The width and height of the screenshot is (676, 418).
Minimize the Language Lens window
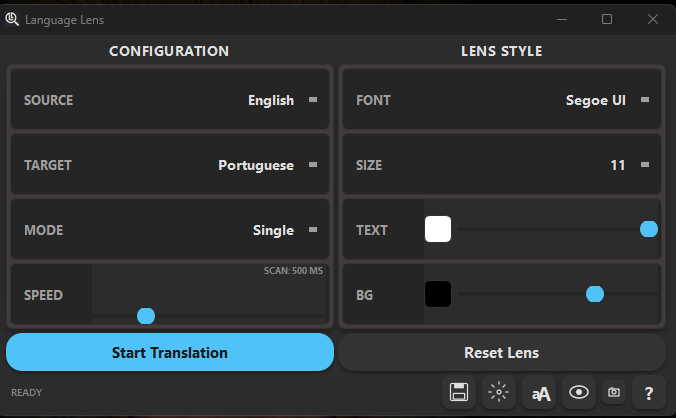[x=562, y=19]
